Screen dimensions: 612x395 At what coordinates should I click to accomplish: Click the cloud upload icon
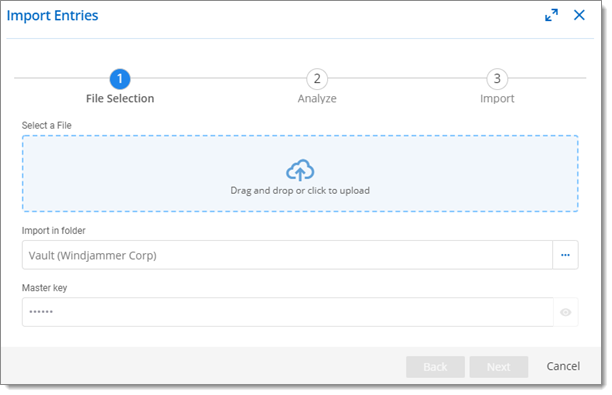coord(300,170)
